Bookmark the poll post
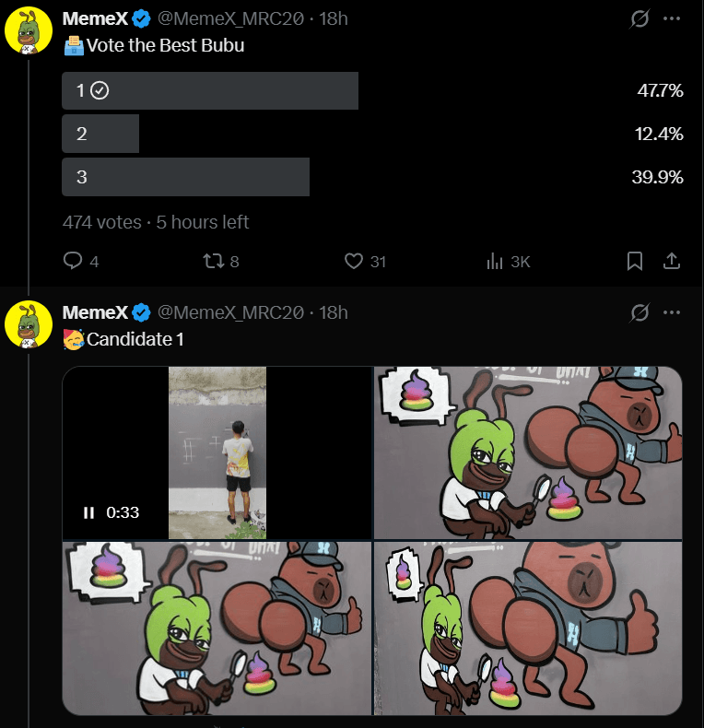 [x=634, y=262]
